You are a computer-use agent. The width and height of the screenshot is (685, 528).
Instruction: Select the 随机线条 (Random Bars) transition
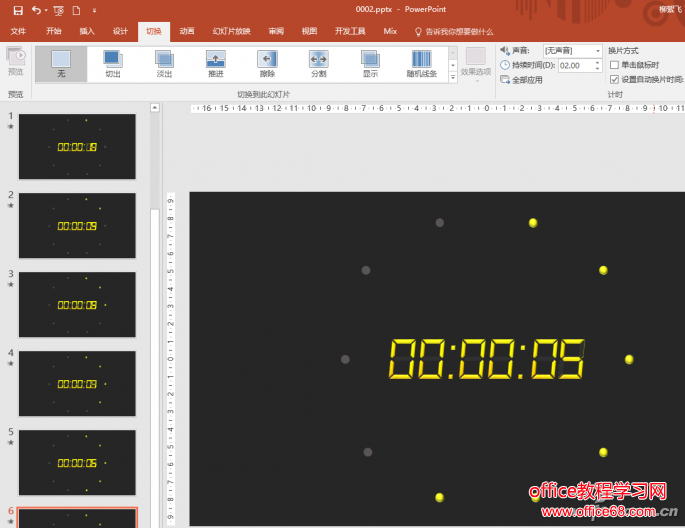click(422, 64)
